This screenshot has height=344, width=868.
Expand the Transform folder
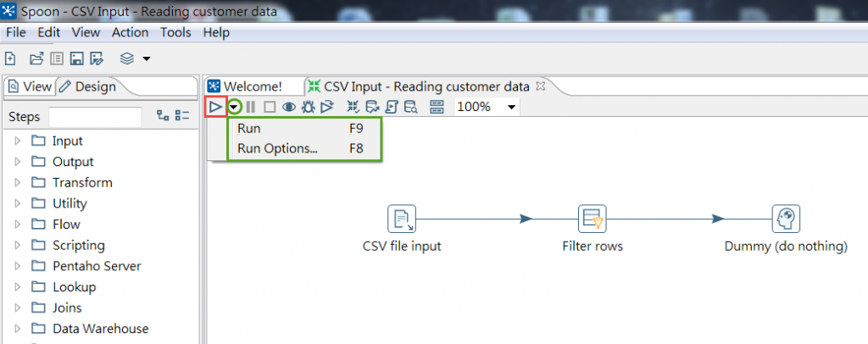[17, 182]
